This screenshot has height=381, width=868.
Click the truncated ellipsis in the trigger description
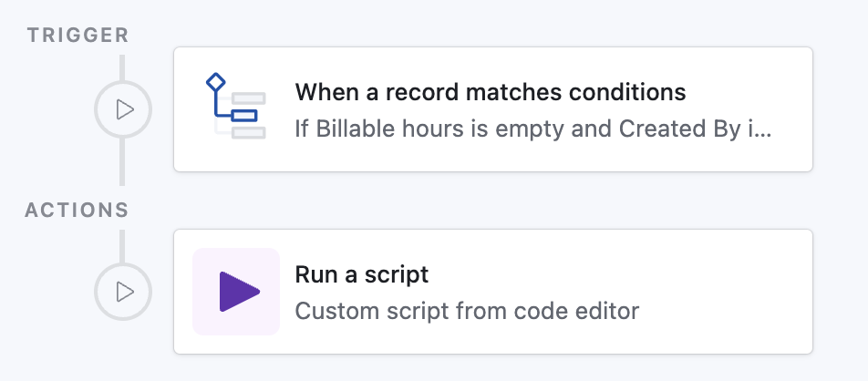coord(764,129)
